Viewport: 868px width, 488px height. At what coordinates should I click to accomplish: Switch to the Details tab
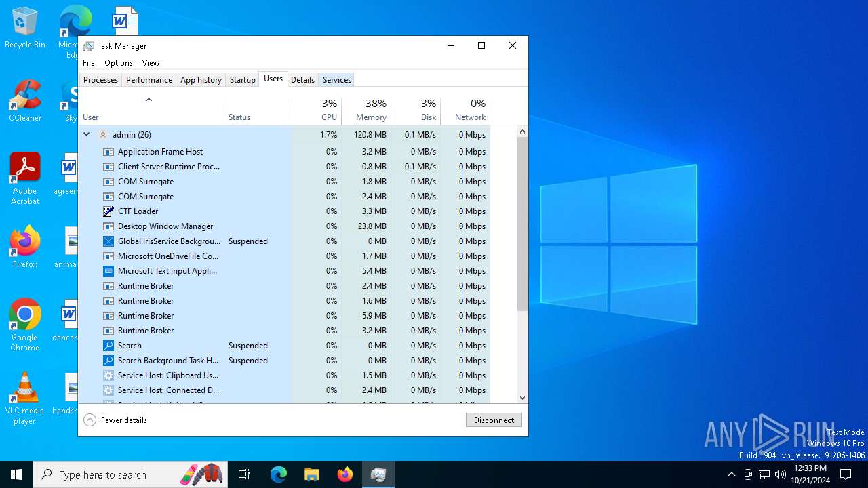[x=302, y=80]
